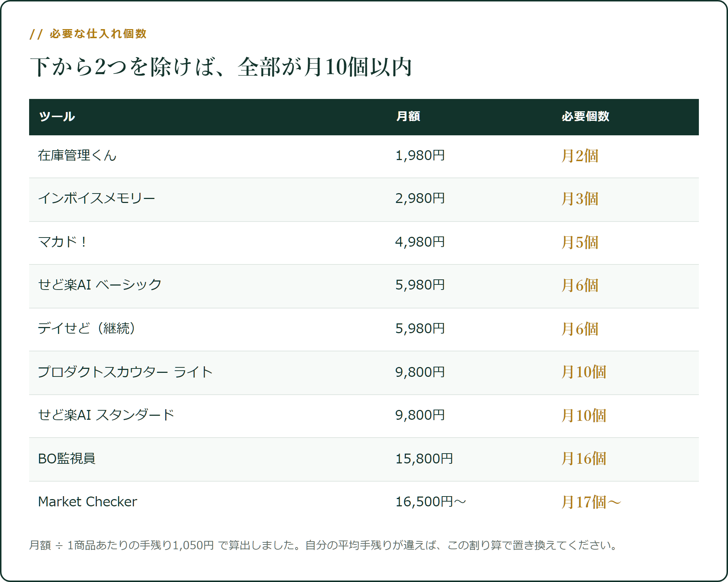Click the '16,500円～' price cell
This screenshot has height=582, width=728.
[431, 502]
